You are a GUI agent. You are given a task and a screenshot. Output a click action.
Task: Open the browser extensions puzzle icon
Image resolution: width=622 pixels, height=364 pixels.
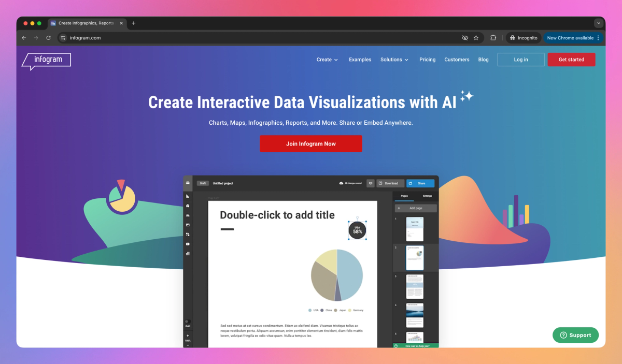[493, 37]
